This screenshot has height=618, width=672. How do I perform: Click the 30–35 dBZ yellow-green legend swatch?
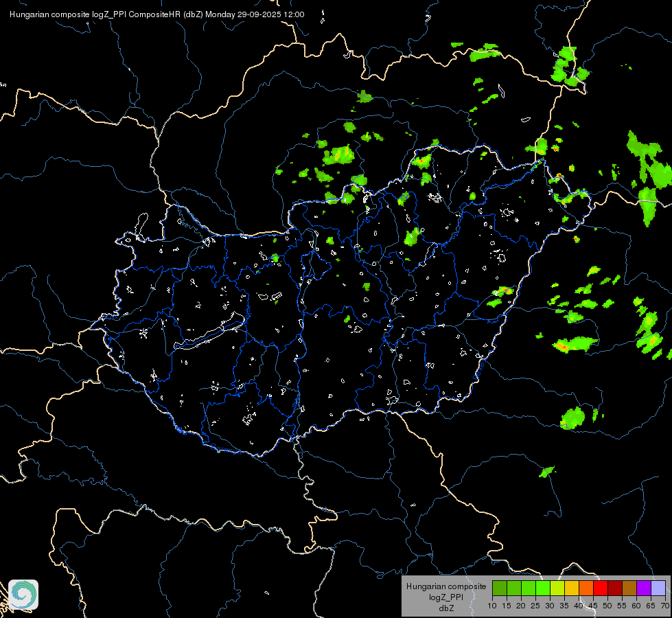557,588
